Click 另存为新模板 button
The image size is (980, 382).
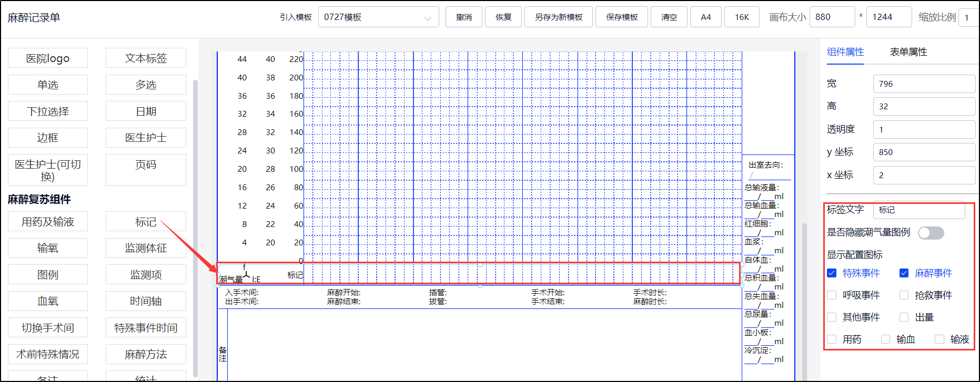[x=559, y=17]
